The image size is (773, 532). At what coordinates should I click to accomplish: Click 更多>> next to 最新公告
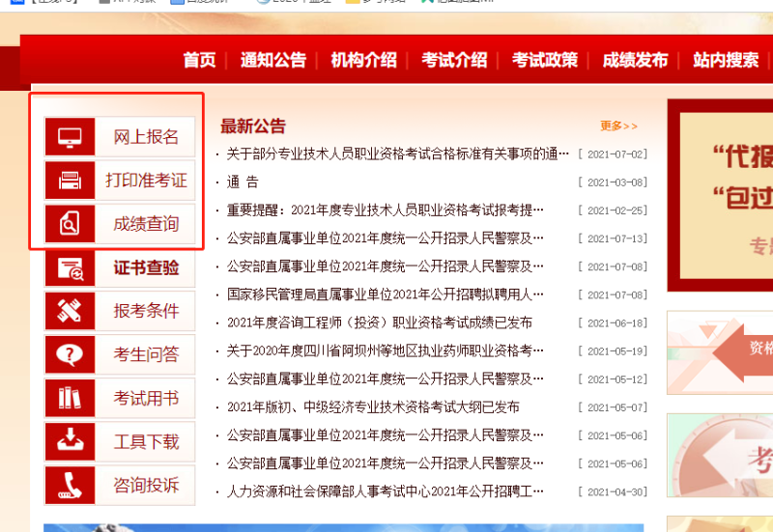coord(618,126)
